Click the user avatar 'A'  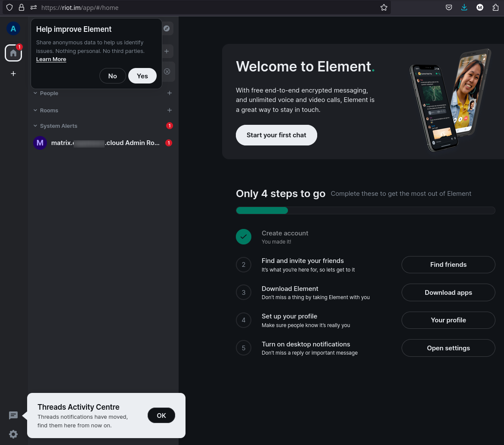click(13, 29)
